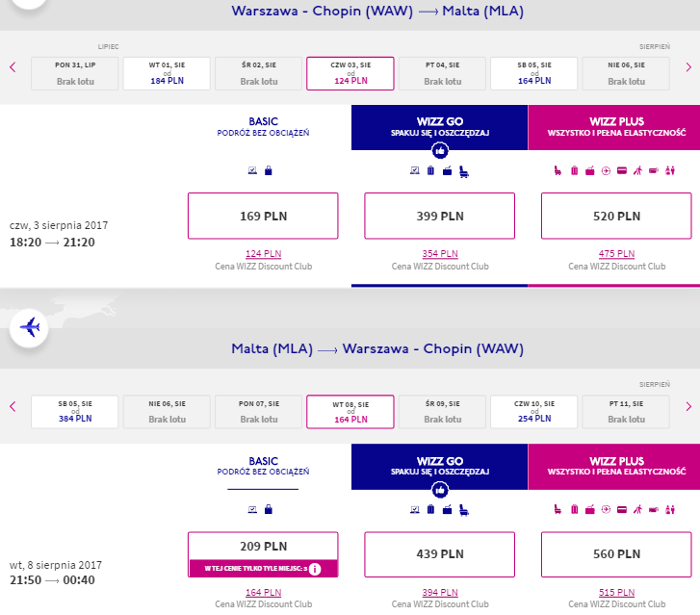This screenshot has width=700, height=615.
Task: Open return WIZZ PLUS fare header
Action: pos(614,467)
